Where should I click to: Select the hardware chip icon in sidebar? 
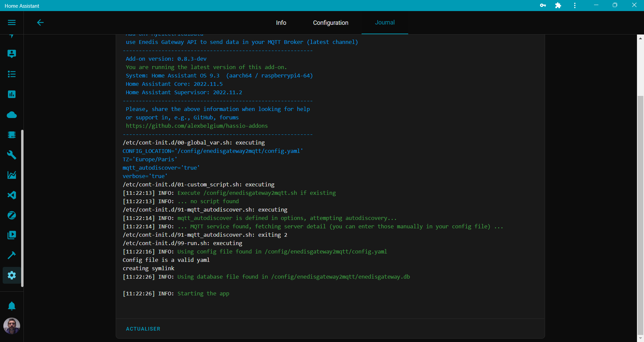click(12, 135)
